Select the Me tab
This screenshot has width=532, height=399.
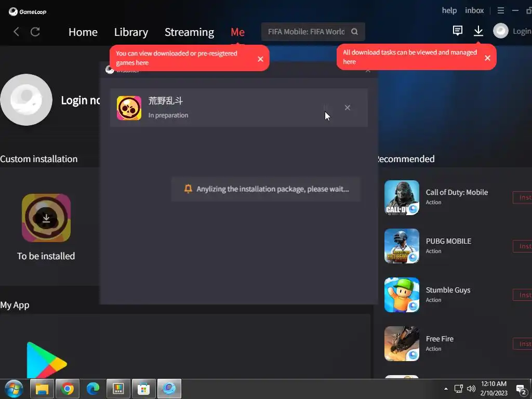tap(237, 32)
